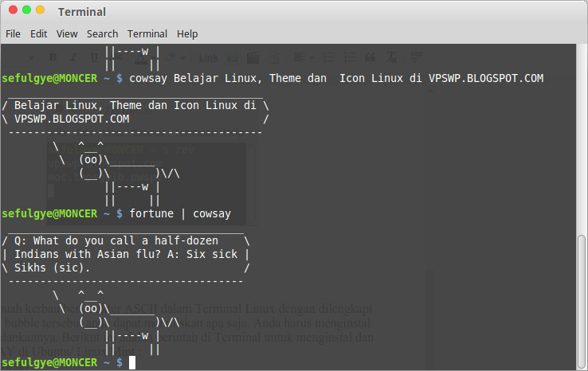Open the Help menu
Screen dimensions: 588x371
point(187,33)
